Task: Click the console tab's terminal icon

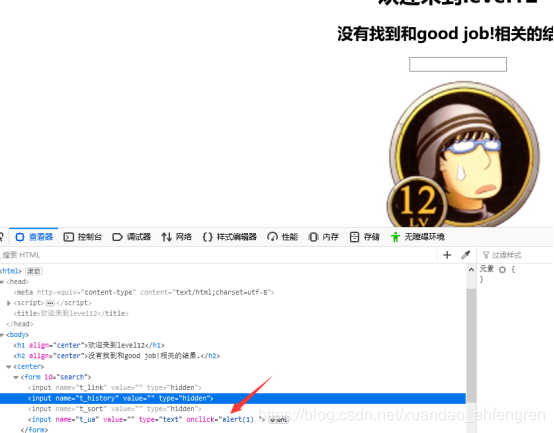Action: click(69, 237)
